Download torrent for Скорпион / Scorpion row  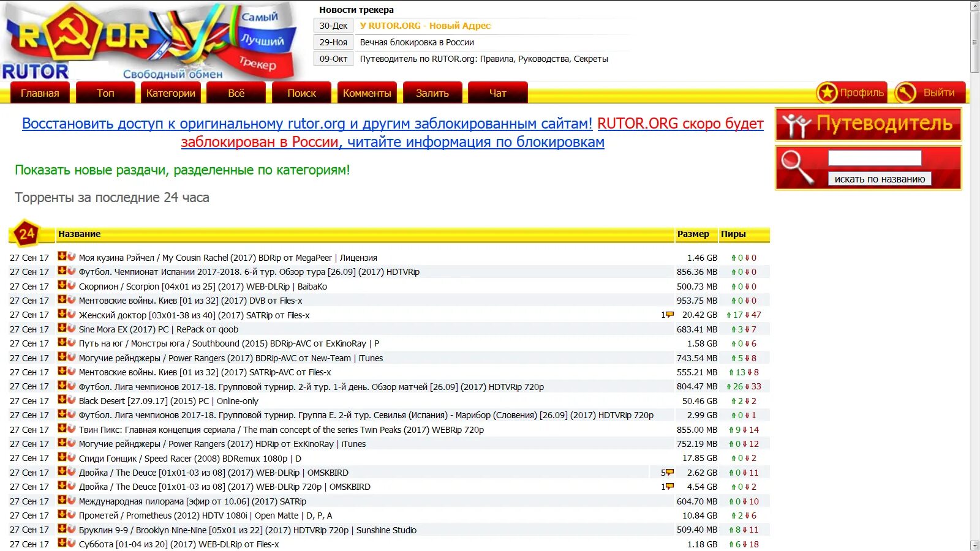click(62, 285)
